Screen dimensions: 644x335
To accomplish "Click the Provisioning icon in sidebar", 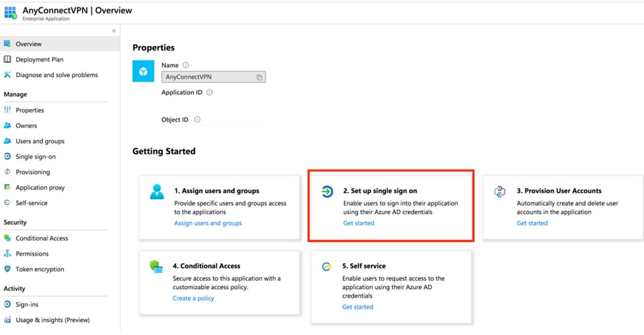I will coord(7,172).
